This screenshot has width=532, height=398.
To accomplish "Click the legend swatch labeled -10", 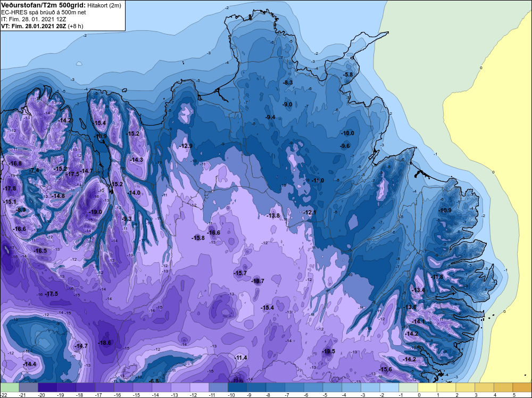I will (x=237, y=387).
